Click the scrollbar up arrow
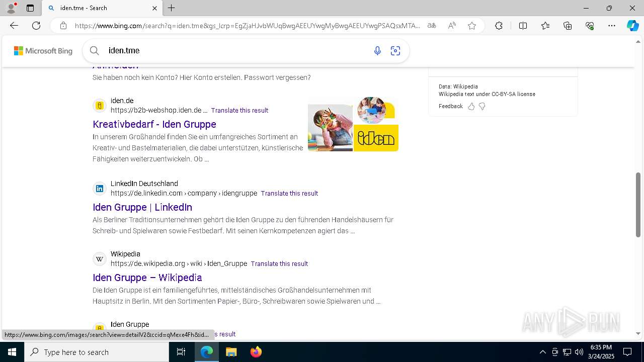This screenshot has height=362, width=644. [x=638, y=42]
